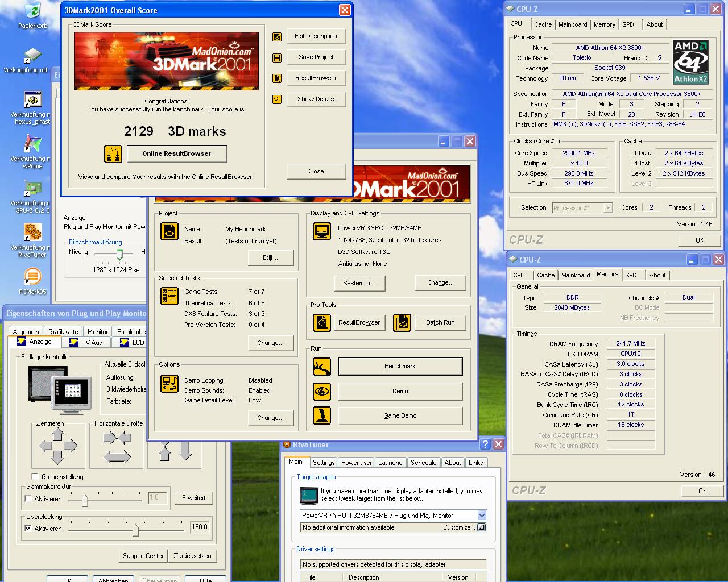Open About tab in lower CPU-Z window
Viewport: 728px width, 582px height.
coord(657,275)
